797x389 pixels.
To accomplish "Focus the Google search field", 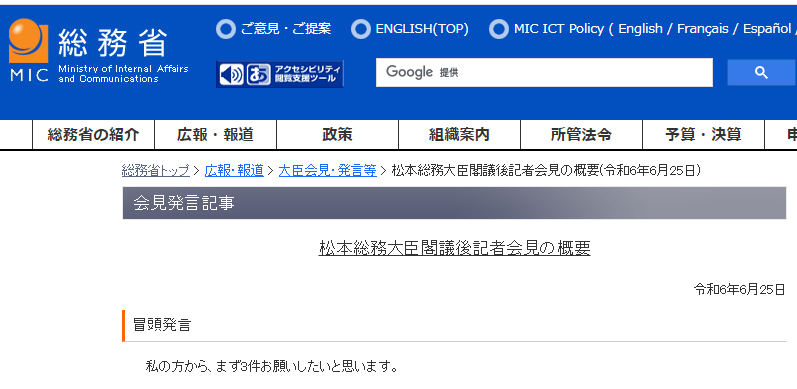I will [x=544, y=72].
